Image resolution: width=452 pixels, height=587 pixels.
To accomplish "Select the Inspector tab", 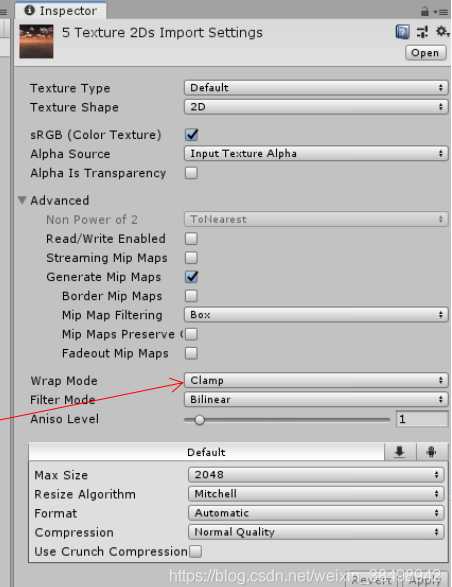I will coord(61,10).
